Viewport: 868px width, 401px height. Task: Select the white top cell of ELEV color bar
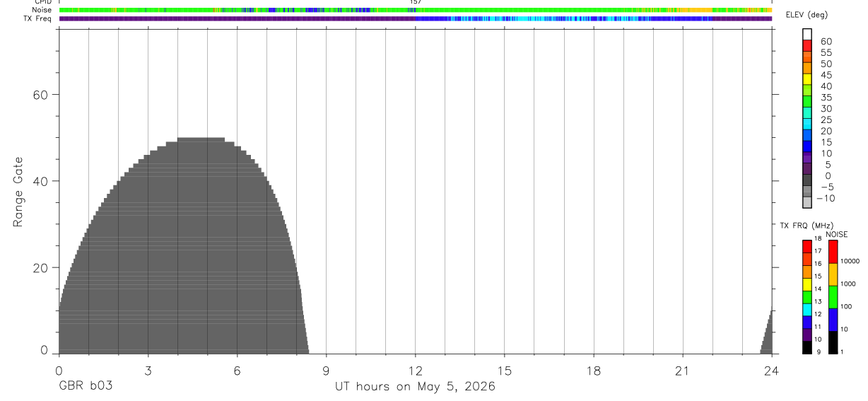[x=807, y=34]
